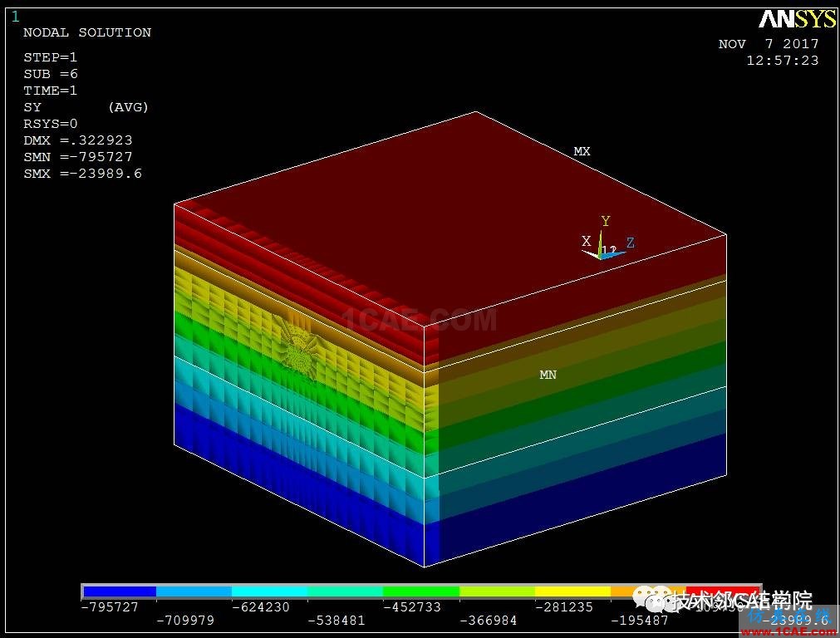Click the DMX =.322923 value
The width and height of the screenshot is (840, 638).
point(77,140)
